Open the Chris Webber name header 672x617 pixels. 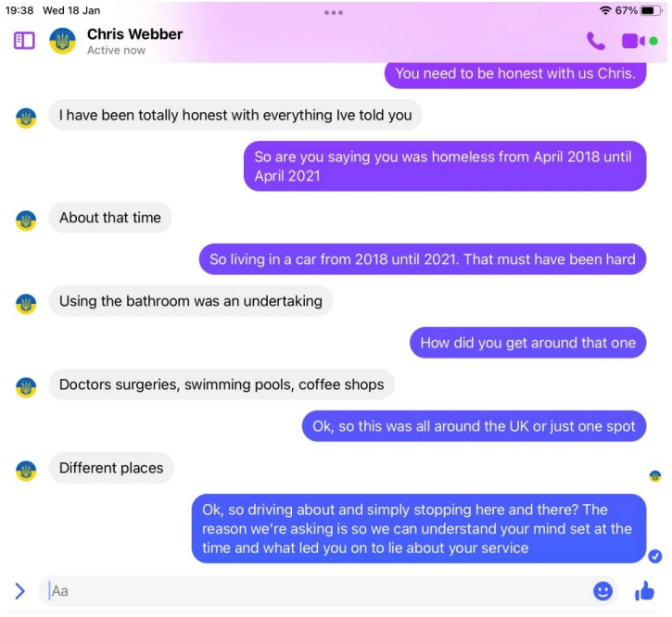(x=135, y=34)
